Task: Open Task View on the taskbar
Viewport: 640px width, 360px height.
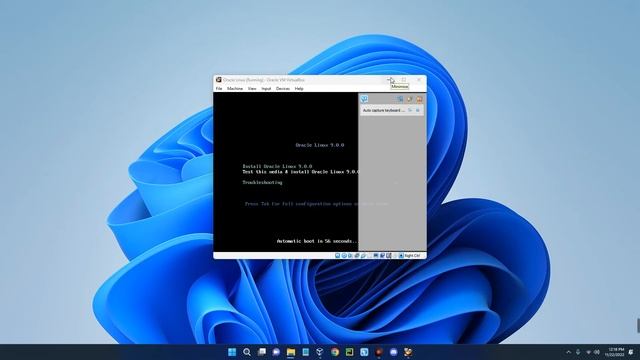Action: click(x=262, y=352)
